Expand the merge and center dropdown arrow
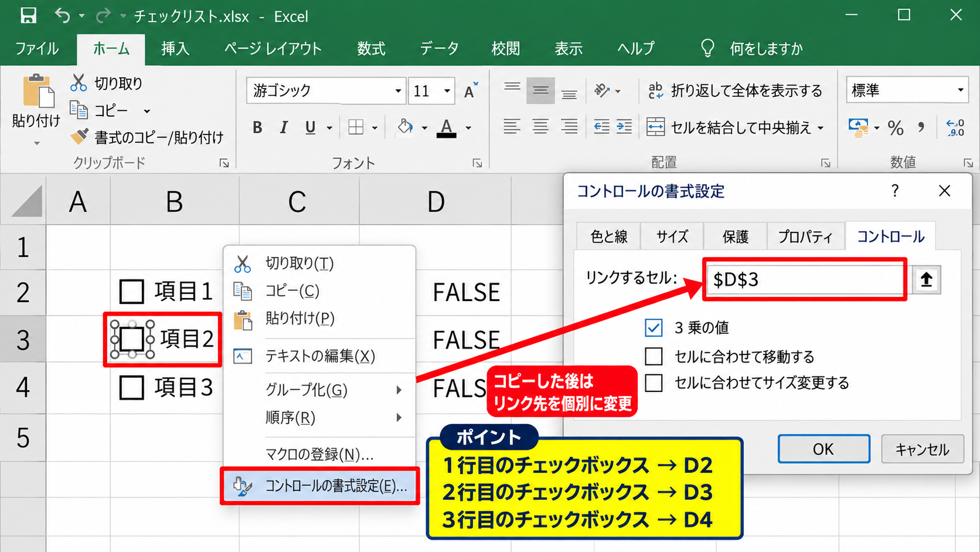 (x=821, y=127)
